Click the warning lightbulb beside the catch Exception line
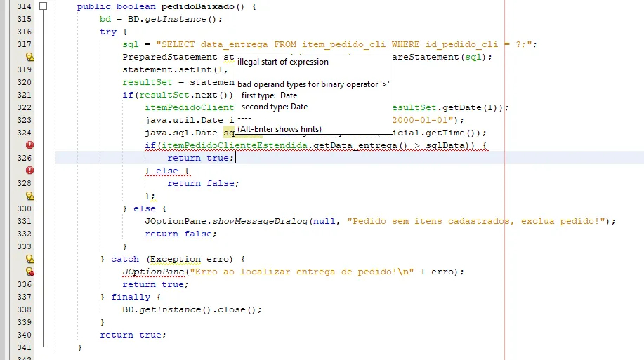644x360 pixels. coord(29,259)
